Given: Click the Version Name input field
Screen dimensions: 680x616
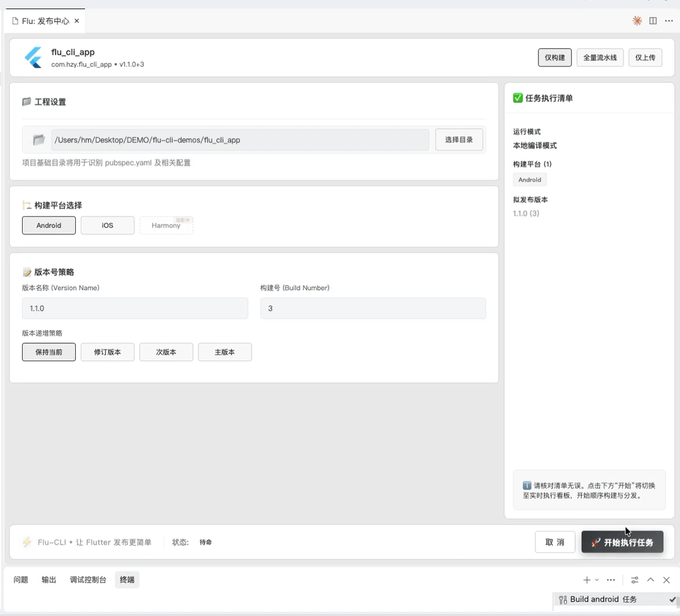Looking at the screenshot, I should point(135,308).
